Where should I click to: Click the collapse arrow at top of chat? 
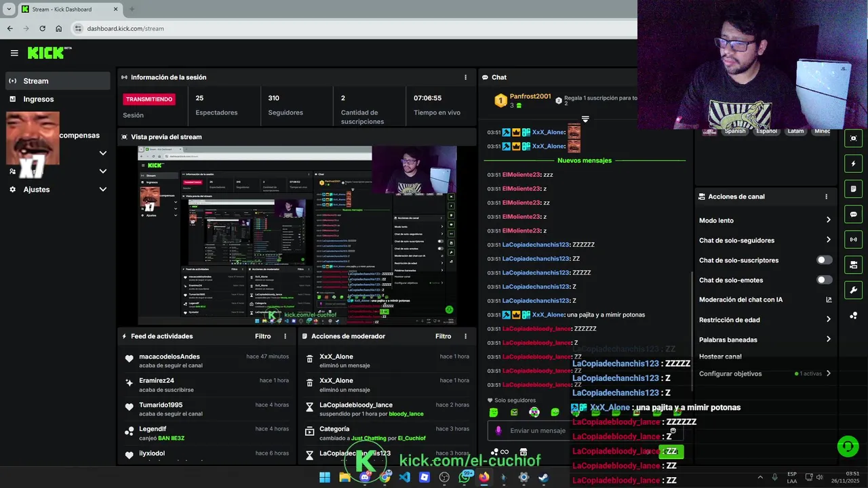(585, 119)
